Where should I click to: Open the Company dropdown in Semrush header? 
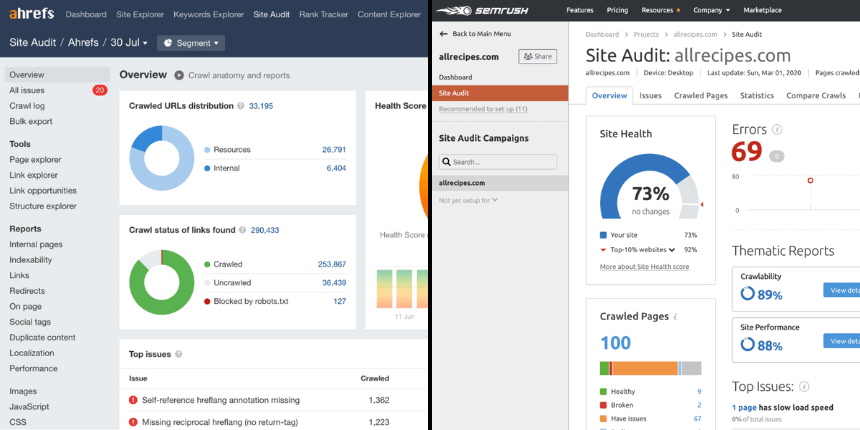[x=711, y=10]
